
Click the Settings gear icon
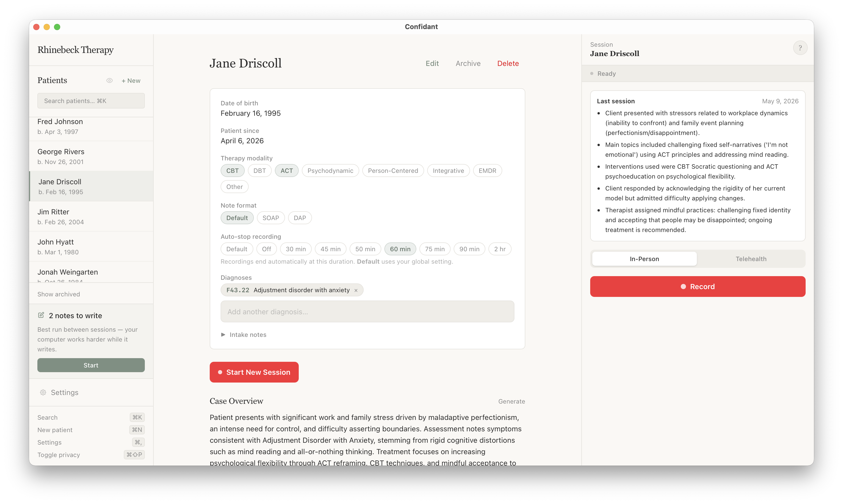coord(43,392)
